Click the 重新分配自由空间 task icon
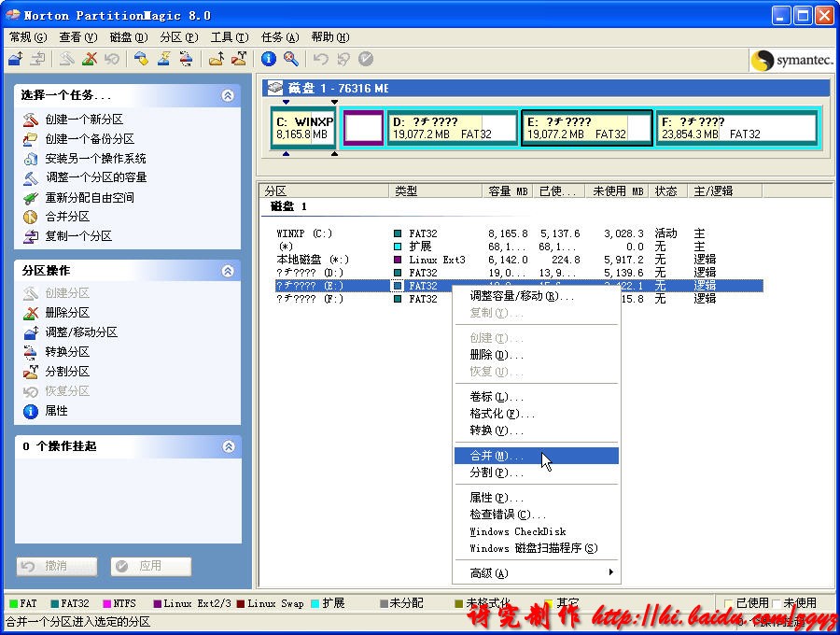Image resolution: width=840 pixels, height=635 pixels. point(31,198)
